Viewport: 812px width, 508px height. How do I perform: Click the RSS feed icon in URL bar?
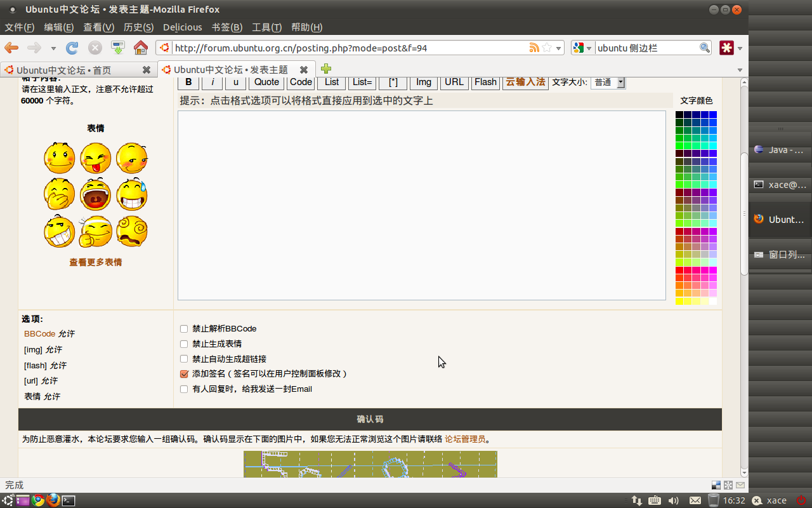point(534,48)
